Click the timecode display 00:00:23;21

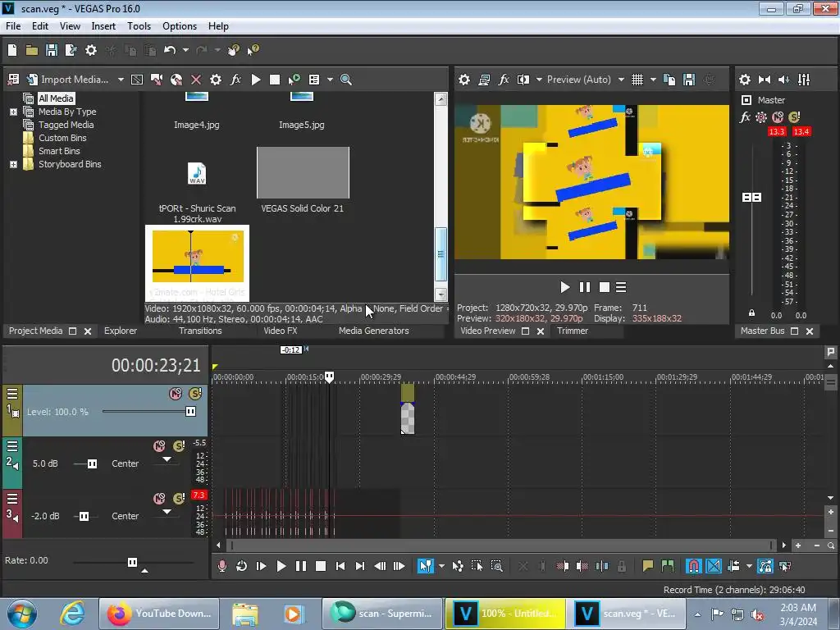pyautogui.click(x=156, y=366)
